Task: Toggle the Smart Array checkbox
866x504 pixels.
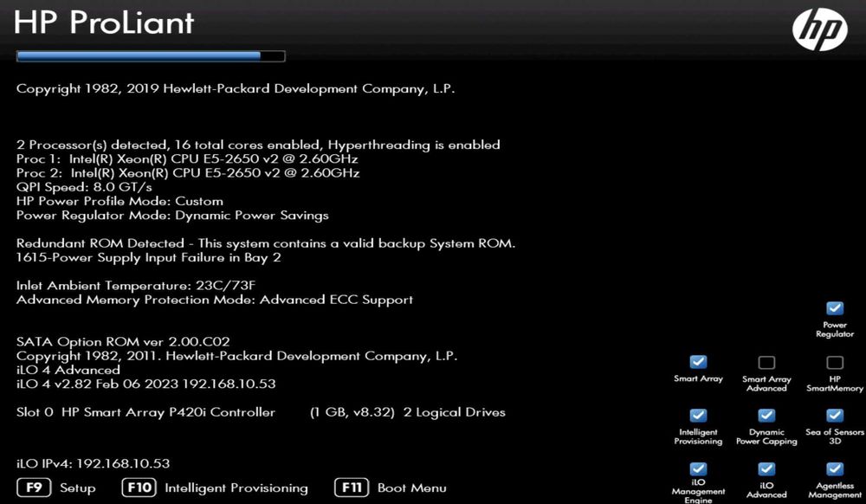Action: tap(698, 362)
